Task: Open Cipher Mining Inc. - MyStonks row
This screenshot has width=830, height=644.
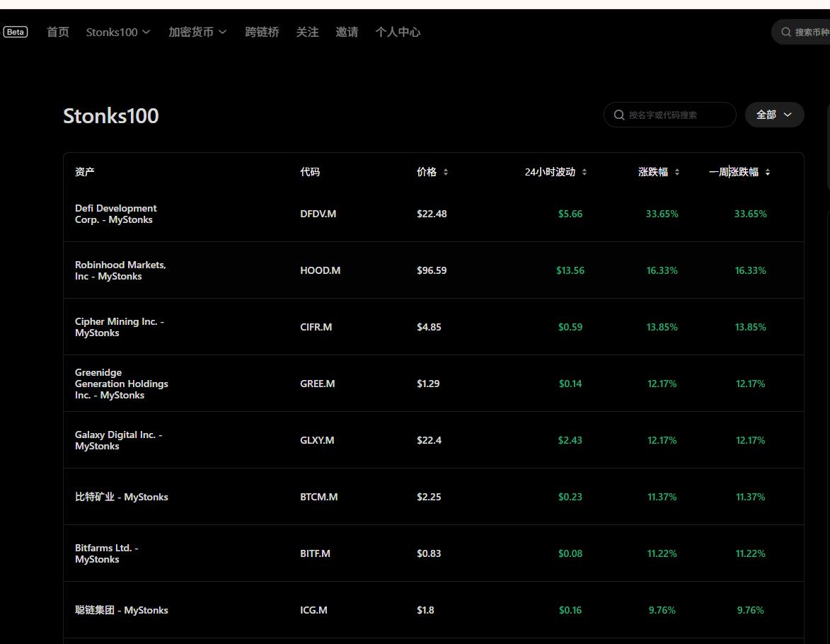Action: coord(434,327)
